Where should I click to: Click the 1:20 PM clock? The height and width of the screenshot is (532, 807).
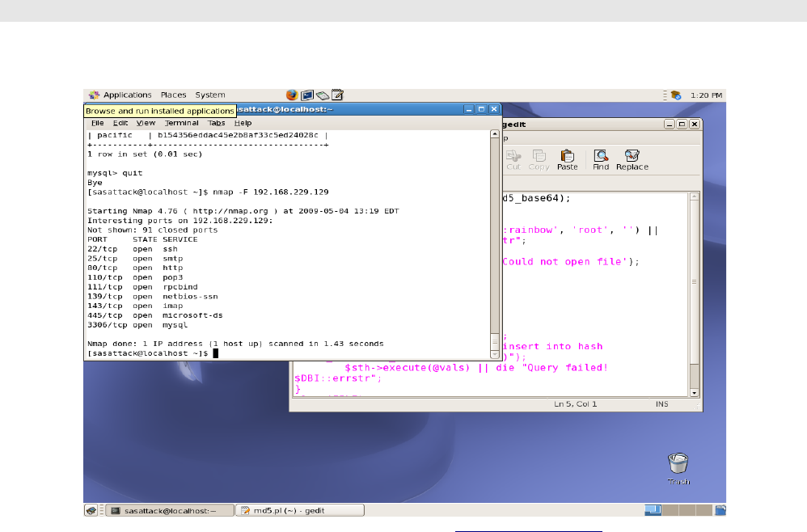tap(706, 95)
